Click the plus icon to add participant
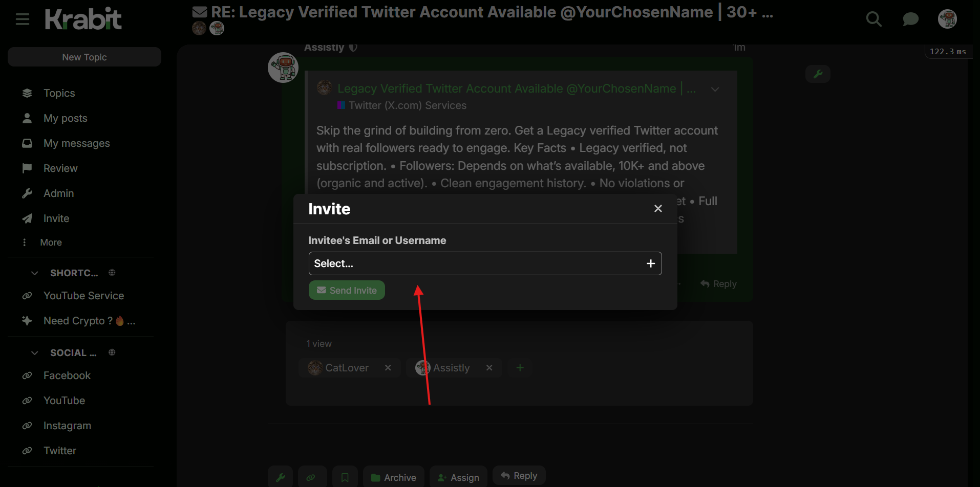Screen dimensions: 980x487 tap(520, 368)
